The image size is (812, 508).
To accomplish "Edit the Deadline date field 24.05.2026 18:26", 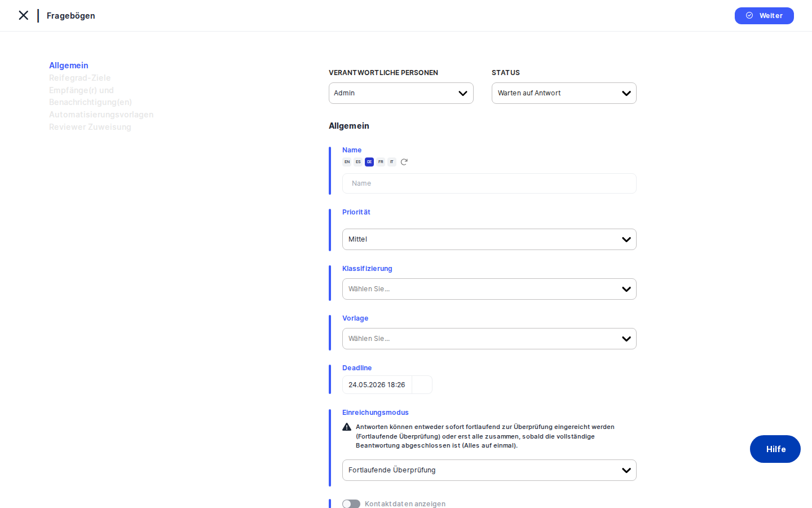I will pyautogui.click(x=377, y=385).
